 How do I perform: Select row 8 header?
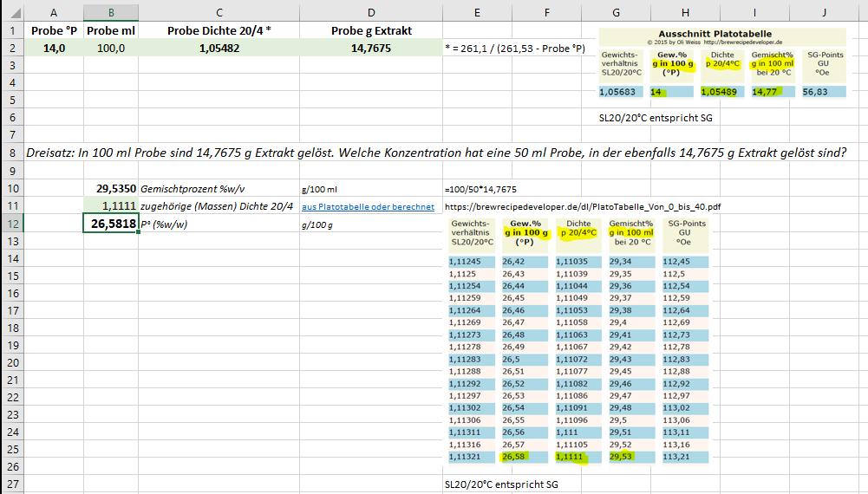pyautogui.click(x=12, y=153)
